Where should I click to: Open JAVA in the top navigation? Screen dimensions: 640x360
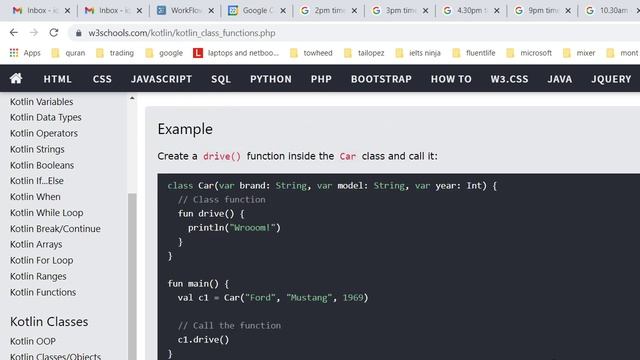click(560, 79)
